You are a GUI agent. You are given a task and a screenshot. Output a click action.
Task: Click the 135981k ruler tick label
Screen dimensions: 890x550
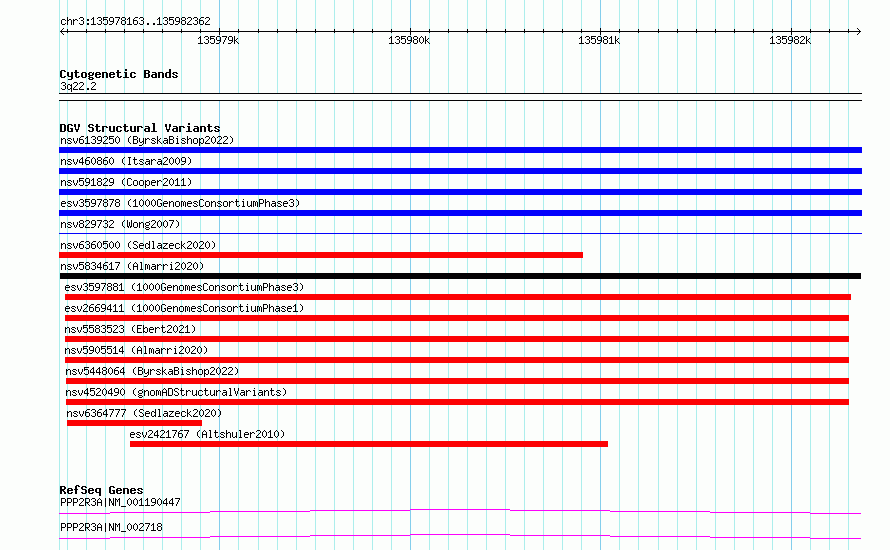click(x=599, y=41)
